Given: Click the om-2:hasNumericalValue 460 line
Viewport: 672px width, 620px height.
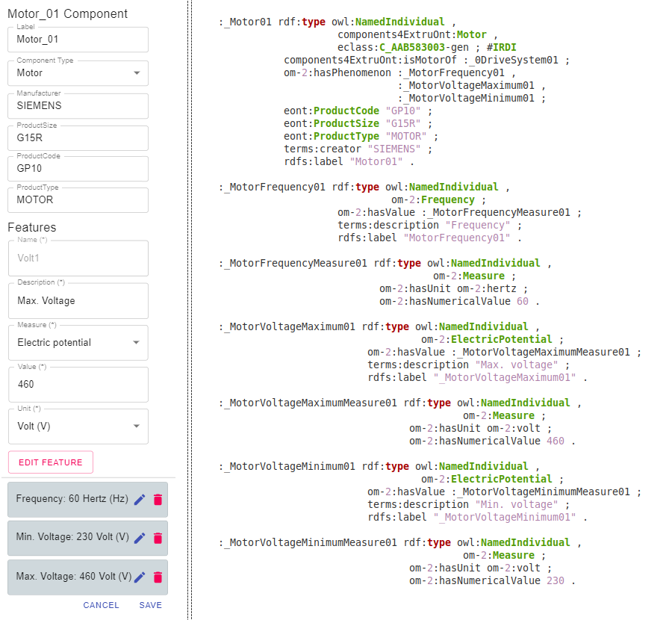Looking at the screenshot, I should tap(492, 441).
